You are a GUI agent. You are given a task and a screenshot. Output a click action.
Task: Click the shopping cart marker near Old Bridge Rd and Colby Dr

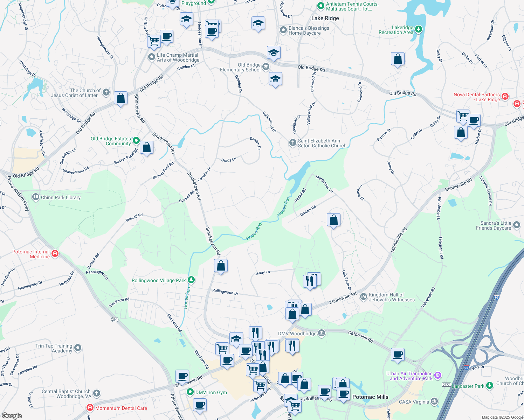click(x=463, y=116)
